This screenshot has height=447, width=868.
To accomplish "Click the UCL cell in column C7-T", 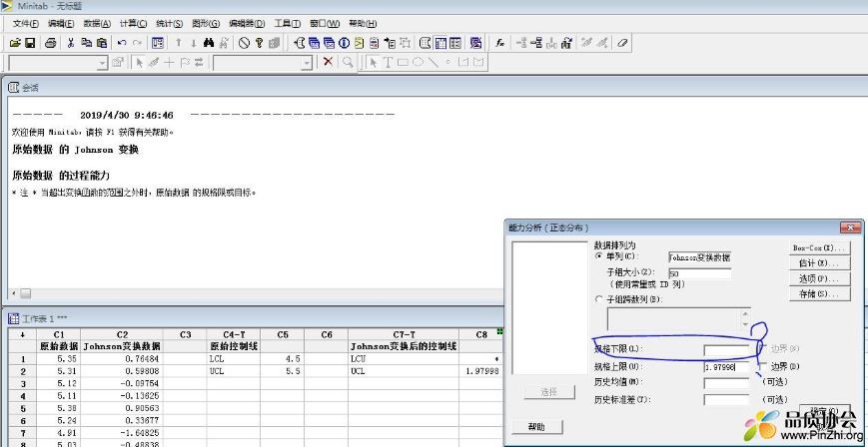I will 404,371.
